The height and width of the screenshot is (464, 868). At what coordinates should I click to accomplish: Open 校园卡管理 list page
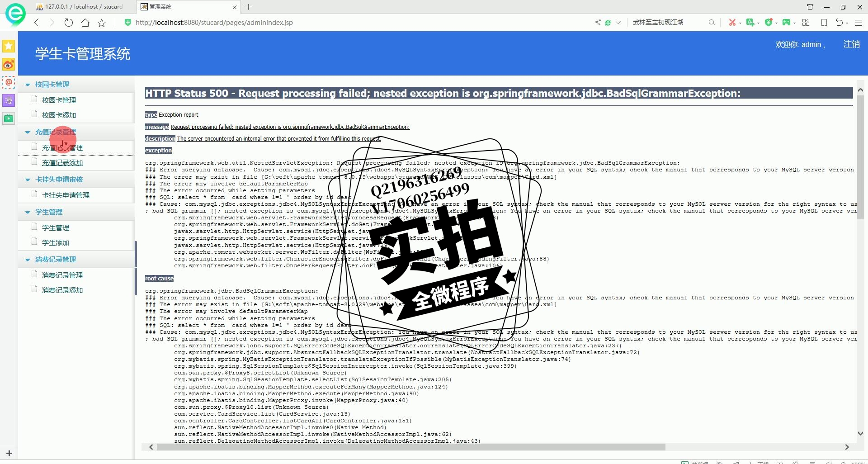(x=59, y=100)
